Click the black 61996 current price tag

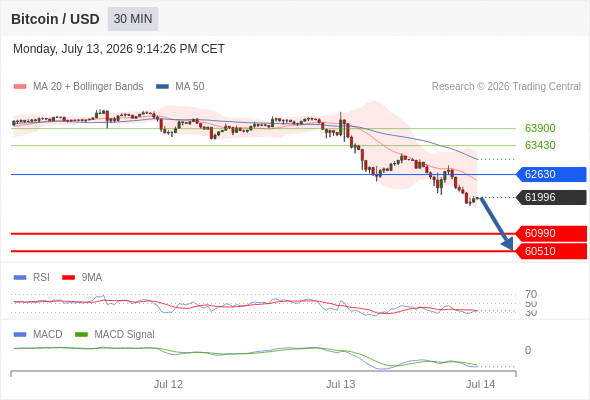click(x=551, y=197)
